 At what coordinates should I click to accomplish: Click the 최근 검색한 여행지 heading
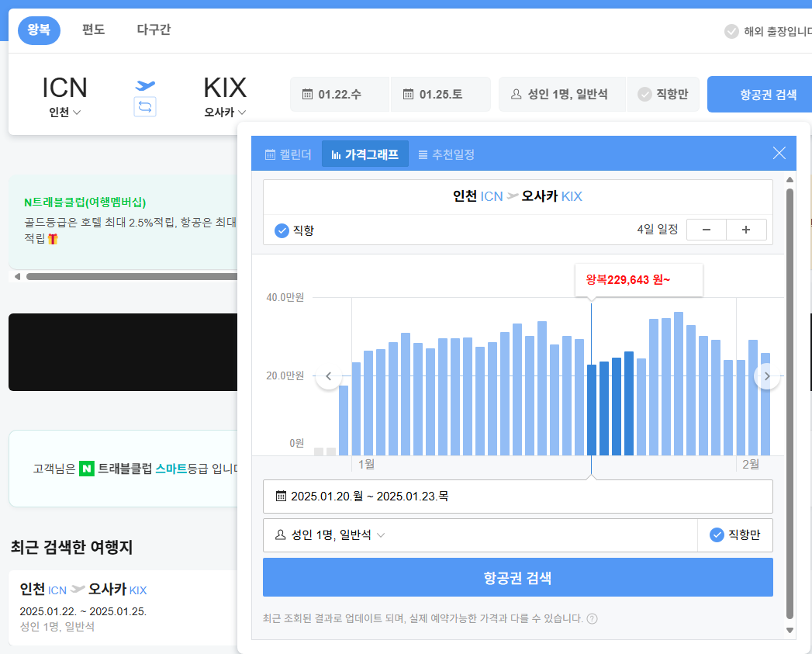[x=72, y=547]
